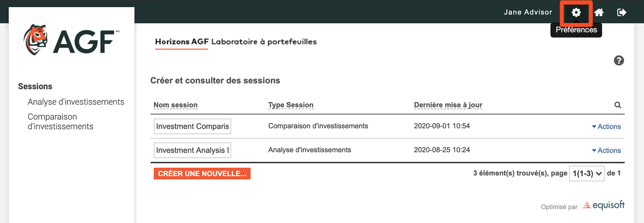Select Analyse d'investissements in sidebar
This screenshot has width=644, height=223.
[x=76, y=102]
